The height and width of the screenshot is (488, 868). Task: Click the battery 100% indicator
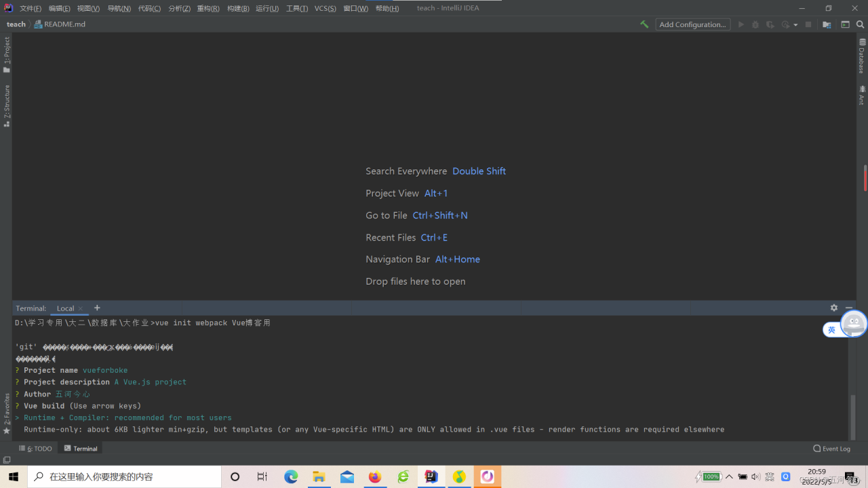coord(707,476)
